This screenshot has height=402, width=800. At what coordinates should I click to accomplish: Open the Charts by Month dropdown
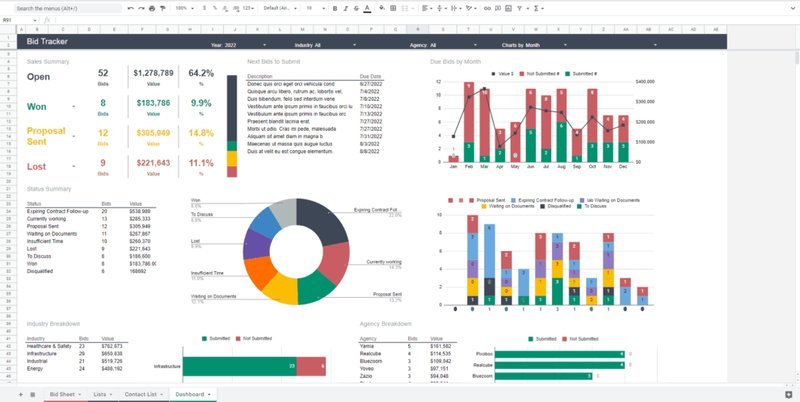(x=565, y=45)
